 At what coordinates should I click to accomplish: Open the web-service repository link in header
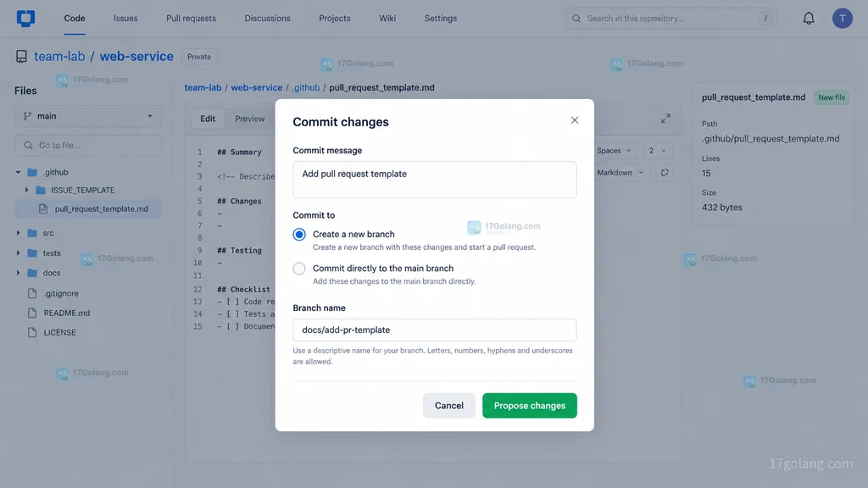tap(136, 57)
